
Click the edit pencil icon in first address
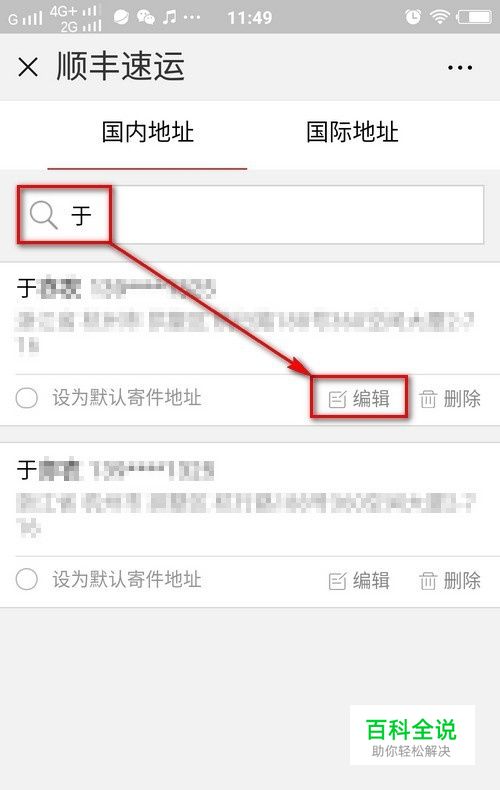(337, 400)
